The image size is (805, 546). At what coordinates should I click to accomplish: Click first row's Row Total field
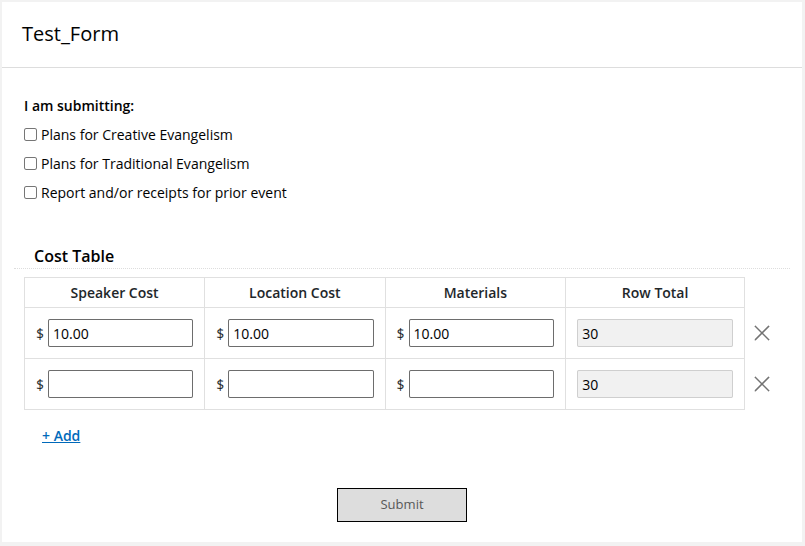[x=654, y=334]
